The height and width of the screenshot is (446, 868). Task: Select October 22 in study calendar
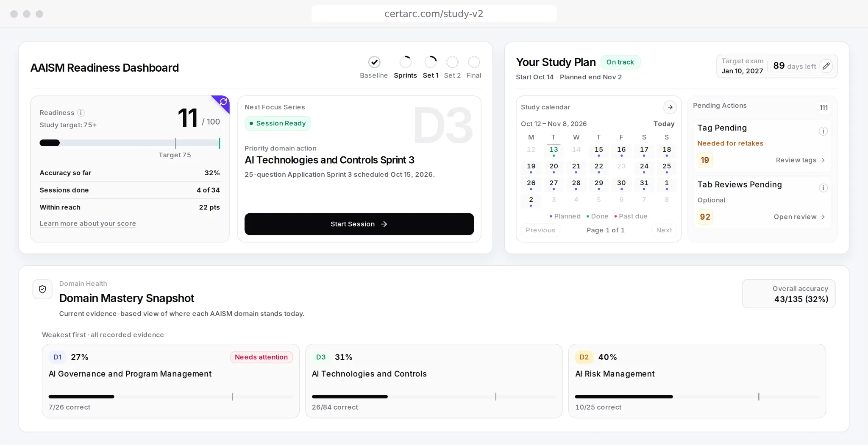598,167
